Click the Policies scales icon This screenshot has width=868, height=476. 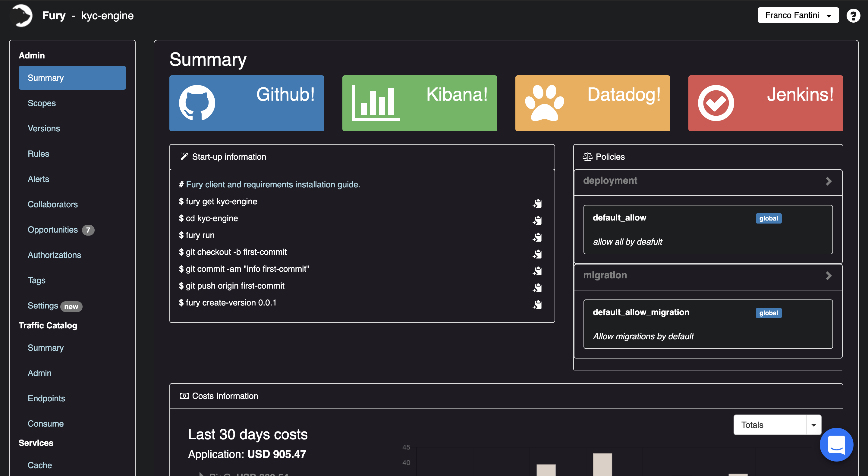588,157
